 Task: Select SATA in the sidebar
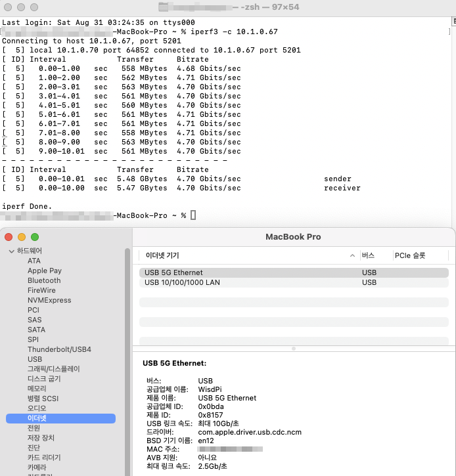tap(36, 330)
